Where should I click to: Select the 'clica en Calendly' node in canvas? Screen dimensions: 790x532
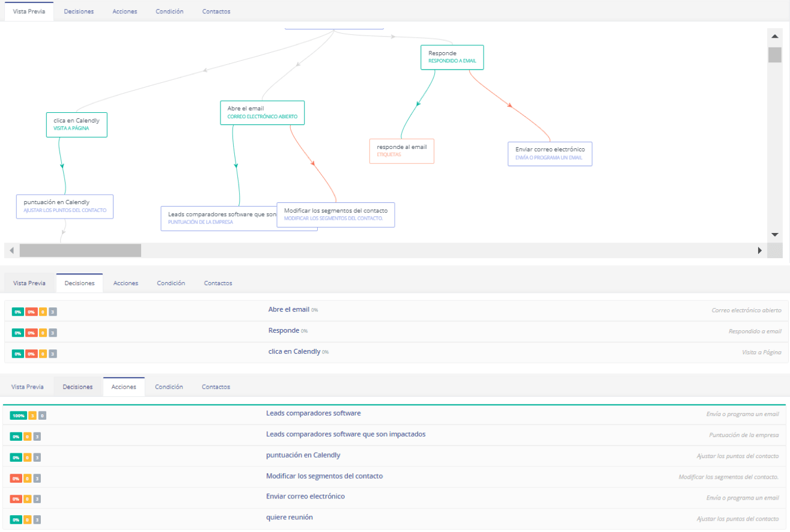(76, 124)
